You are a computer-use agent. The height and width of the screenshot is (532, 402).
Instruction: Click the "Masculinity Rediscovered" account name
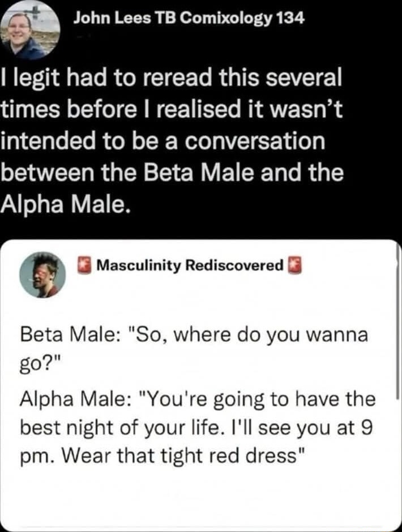point(190,265)
